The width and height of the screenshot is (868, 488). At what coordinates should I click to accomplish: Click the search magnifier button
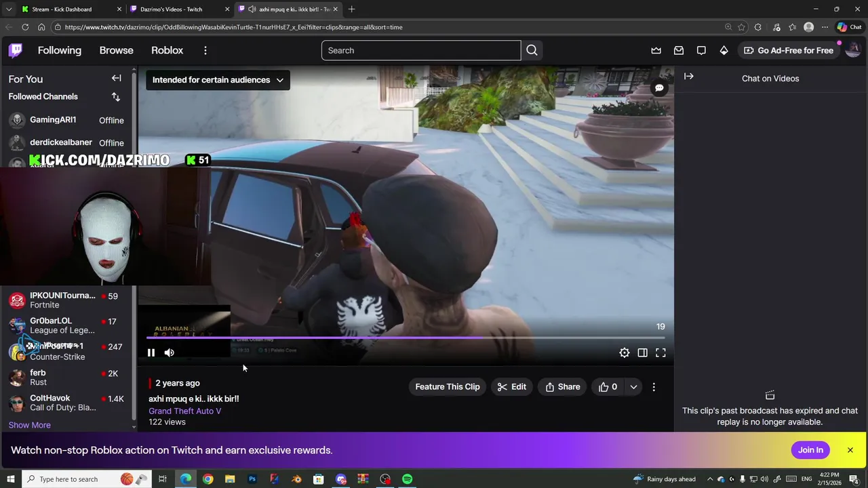[532, 50]
